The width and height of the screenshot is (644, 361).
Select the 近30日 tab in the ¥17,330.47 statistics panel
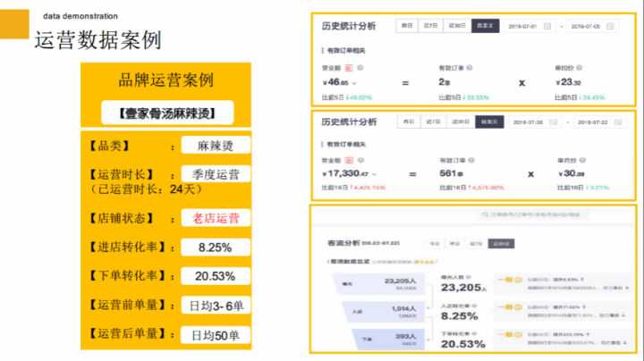tap(461, 122)
